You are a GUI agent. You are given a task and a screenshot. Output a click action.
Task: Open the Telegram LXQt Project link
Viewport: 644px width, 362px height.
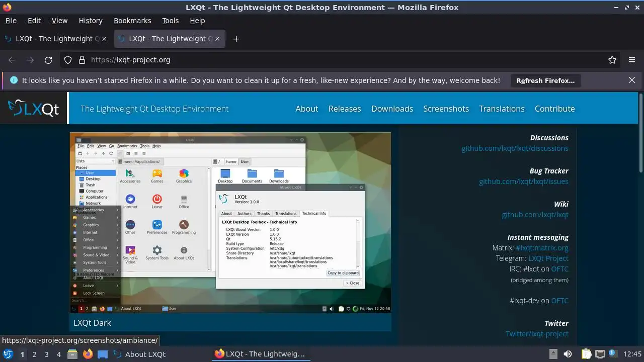tap(548, 258)
